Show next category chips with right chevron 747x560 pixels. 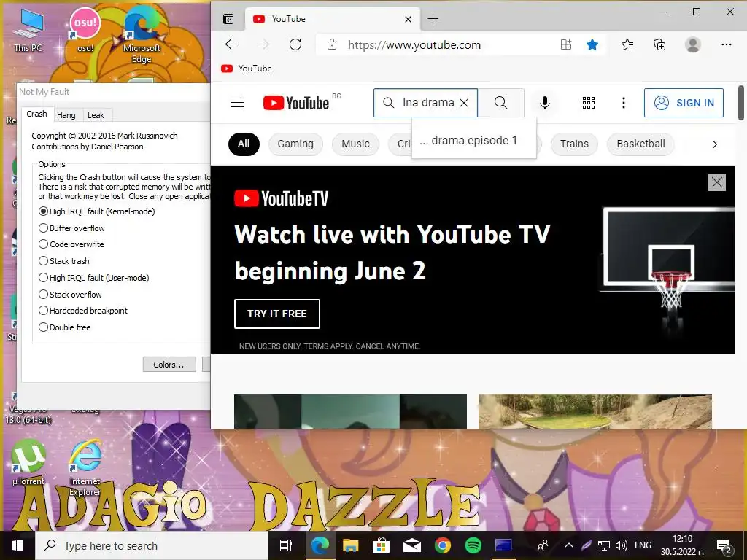(x=714, y=144)
